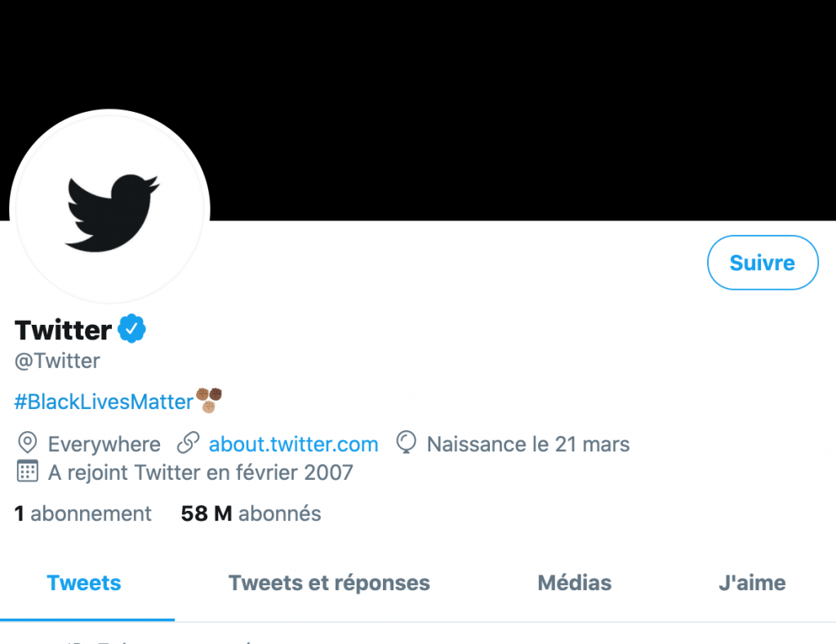Viewport: 836px width, 644px height.
Task: Click the location pin icon
Action: point(28,444)
